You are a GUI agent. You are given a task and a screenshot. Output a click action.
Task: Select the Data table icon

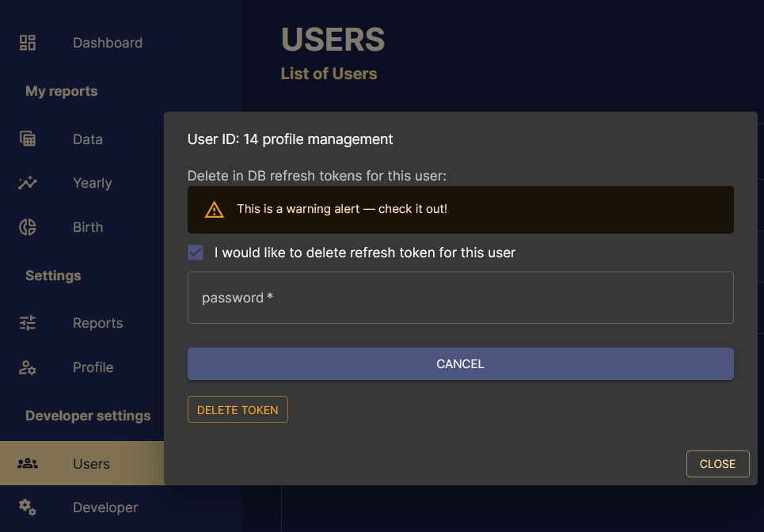[27, 139]
